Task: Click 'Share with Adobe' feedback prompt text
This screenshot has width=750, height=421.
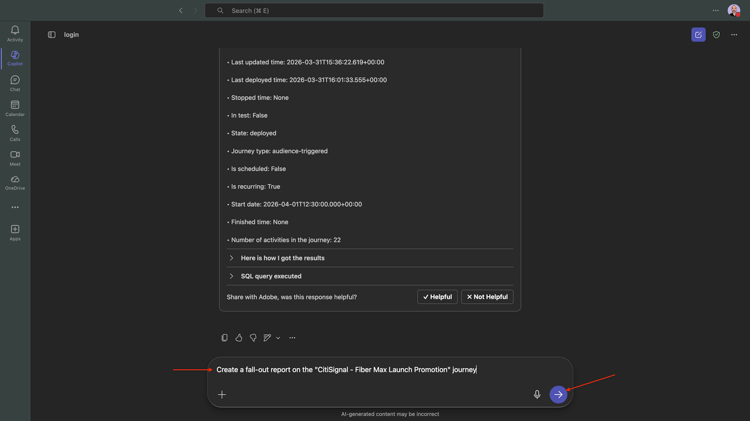Action: 292,297
